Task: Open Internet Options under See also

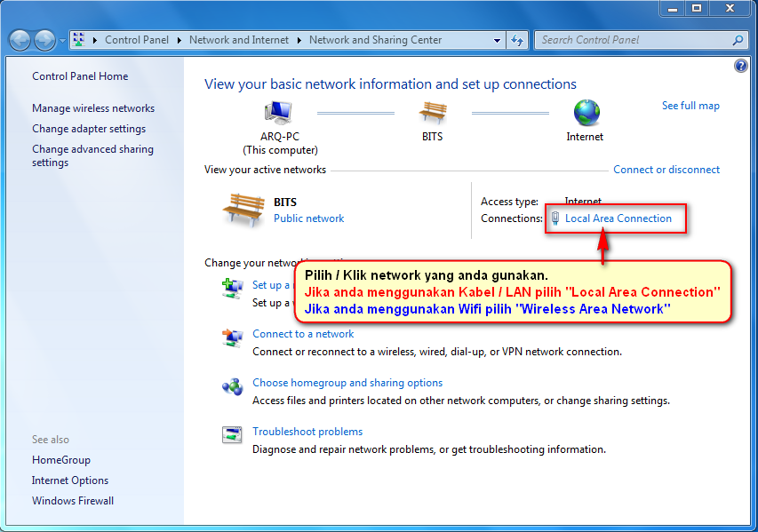Action: (70, 480)
